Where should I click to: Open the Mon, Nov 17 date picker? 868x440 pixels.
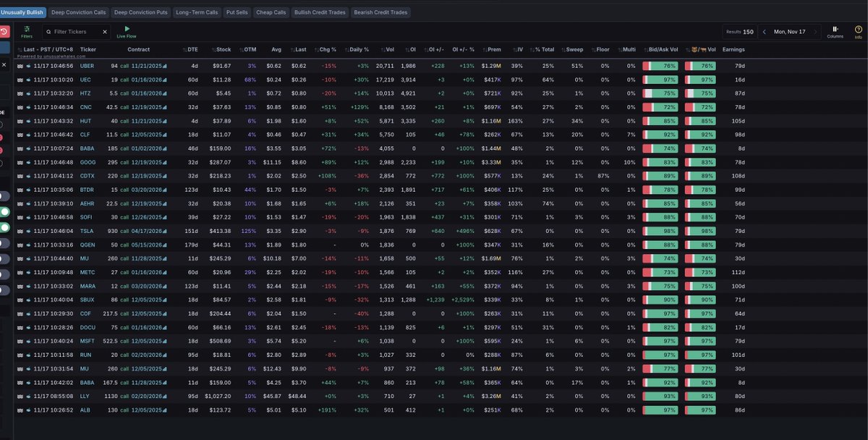pyautogui.click(x=789, y=32)
